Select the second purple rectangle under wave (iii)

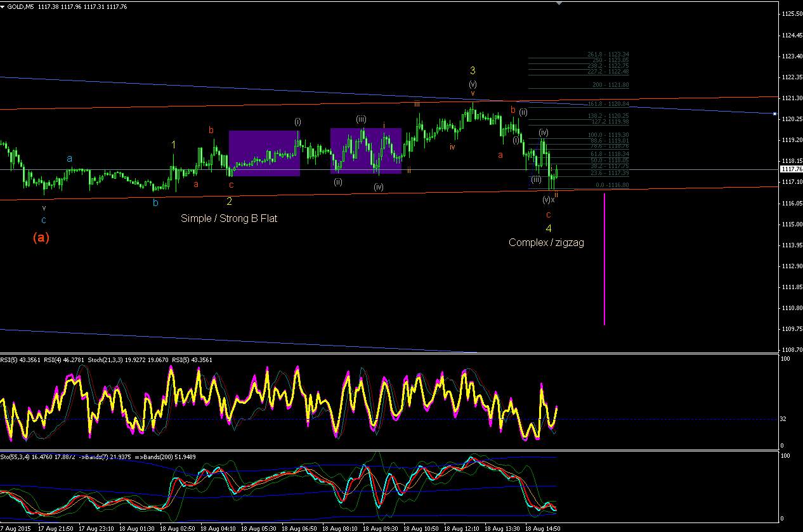[366, 150]
